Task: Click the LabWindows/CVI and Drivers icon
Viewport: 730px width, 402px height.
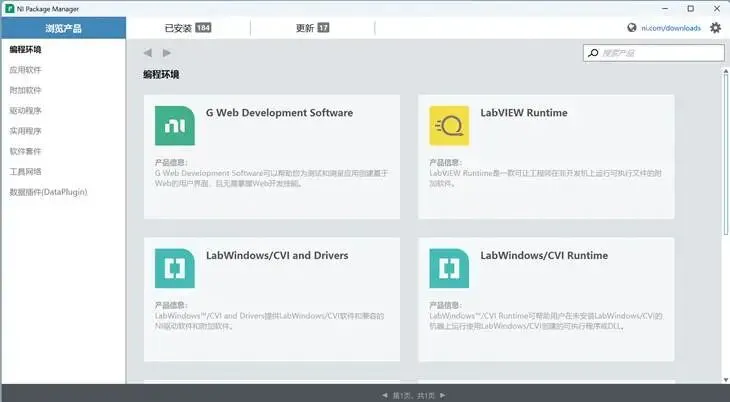Action: click(175, 268)
